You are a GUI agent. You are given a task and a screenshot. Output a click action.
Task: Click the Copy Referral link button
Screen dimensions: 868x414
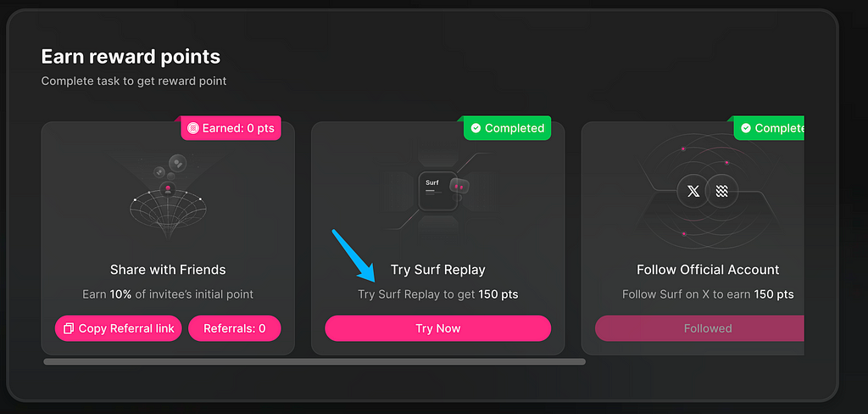click(x=118, y=328)
